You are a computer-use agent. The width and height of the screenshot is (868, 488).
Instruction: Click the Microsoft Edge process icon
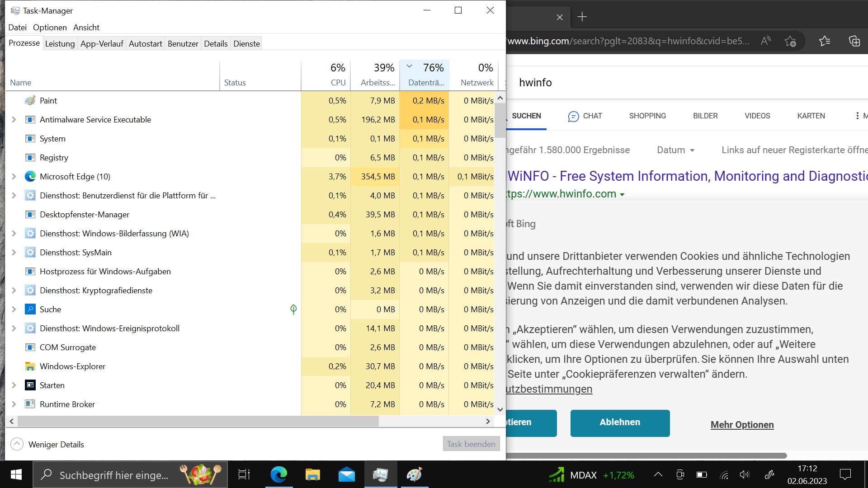[x=30, y=177]
